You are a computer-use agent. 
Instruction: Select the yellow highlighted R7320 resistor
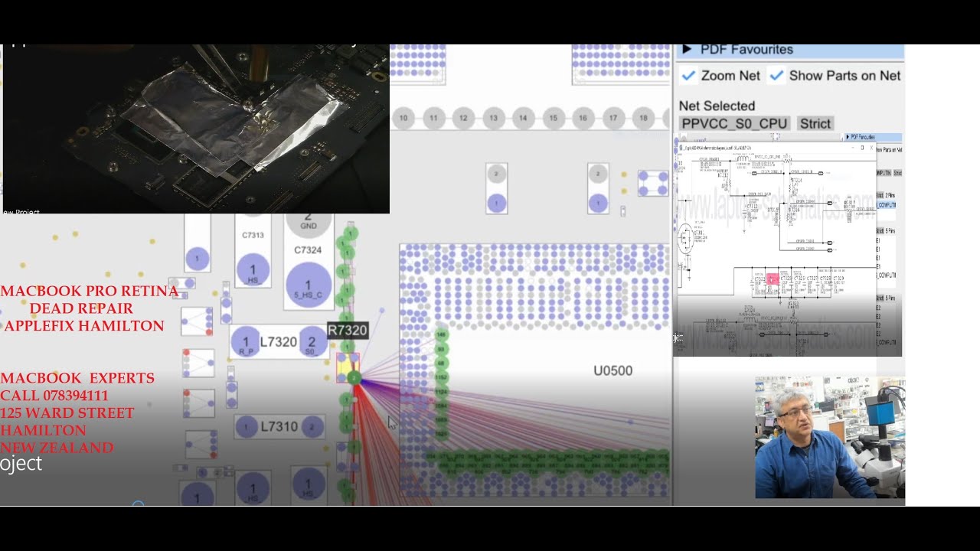(348, 367)
